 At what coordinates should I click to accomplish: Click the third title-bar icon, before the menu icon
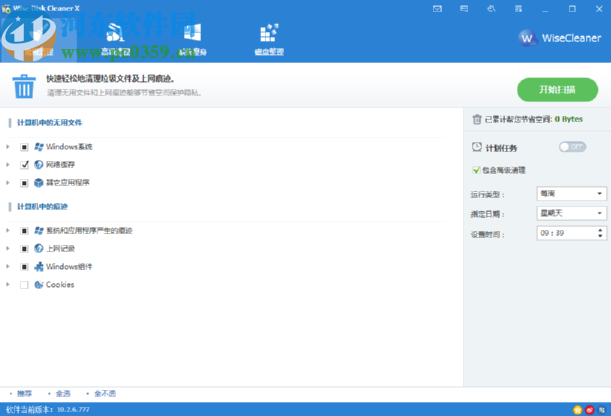[x=491, y=9]
